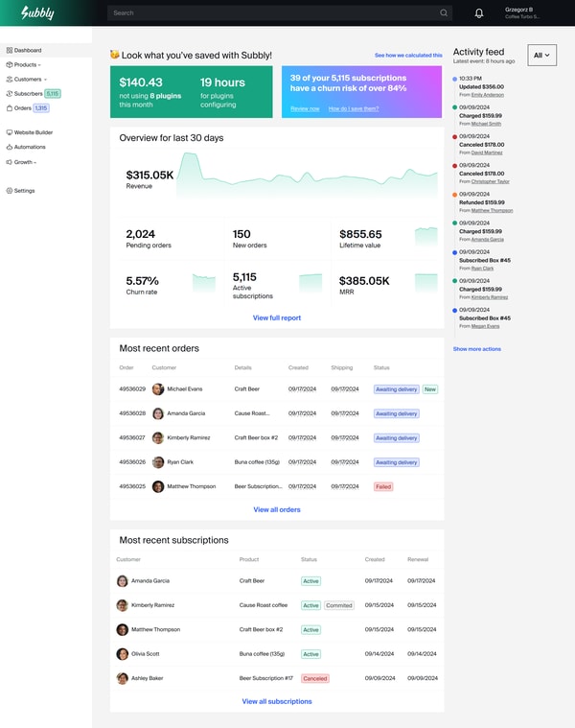
Task: Click the Website Builder monitor icon
Action: pos(10,132)
